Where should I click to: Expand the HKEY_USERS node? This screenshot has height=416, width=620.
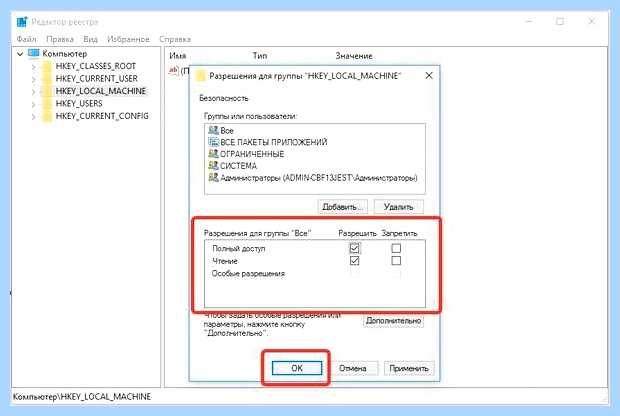point(34,104)
